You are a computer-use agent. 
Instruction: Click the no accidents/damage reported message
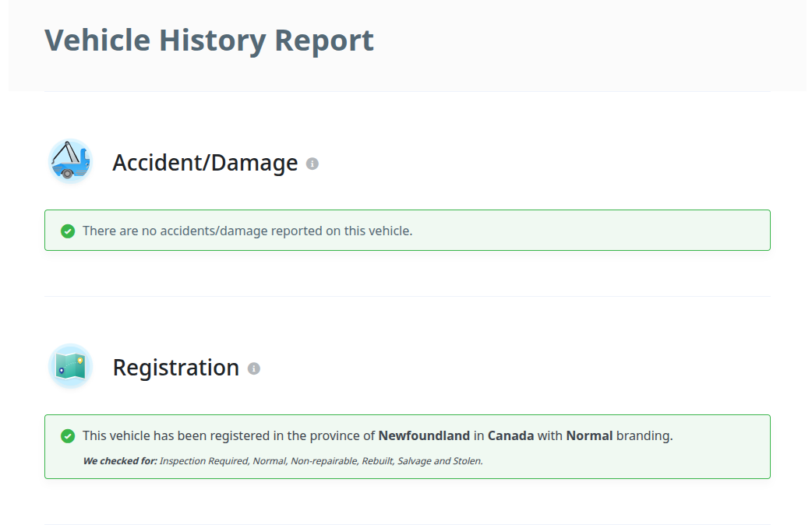click(247, 231)
